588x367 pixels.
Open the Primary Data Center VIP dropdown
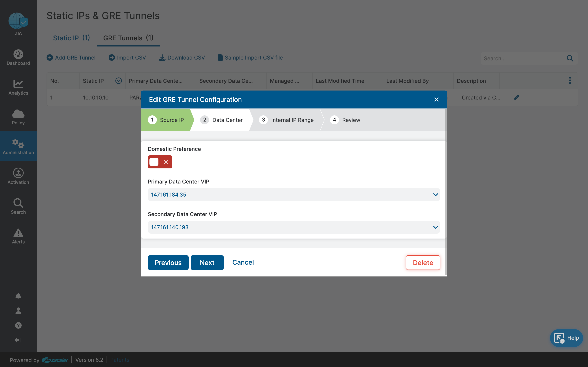(x=435, y=195)
